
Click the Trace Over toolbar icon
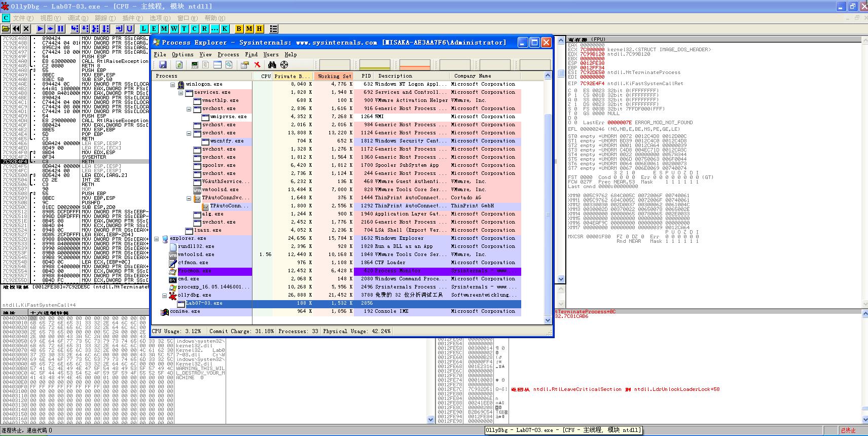105,29
